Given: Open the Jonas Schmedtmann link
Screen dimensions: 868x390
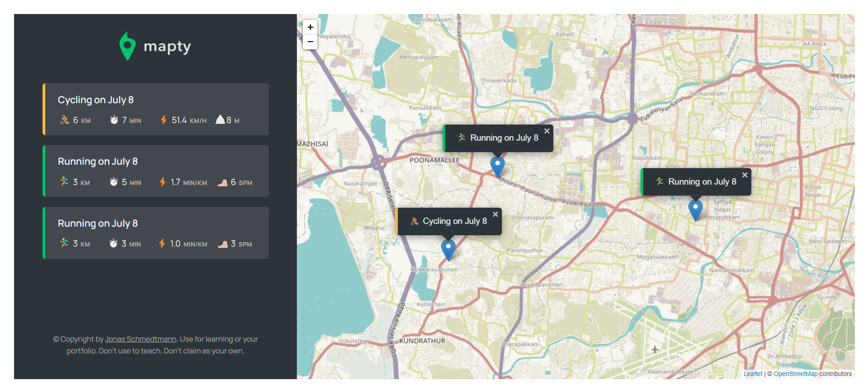Looking at the screenshot, I should (141, 339).
